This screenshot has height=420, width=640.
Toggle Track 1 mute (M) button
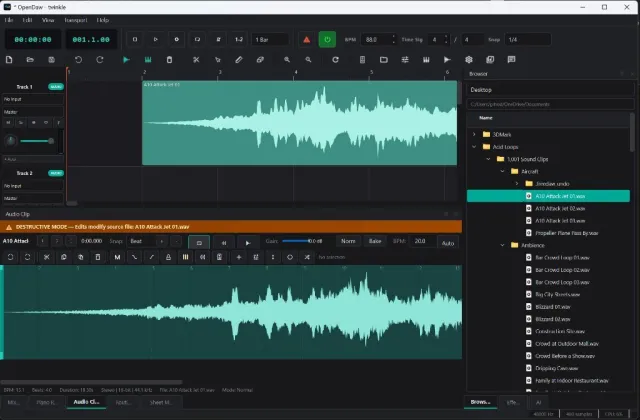tap(8, 122)
